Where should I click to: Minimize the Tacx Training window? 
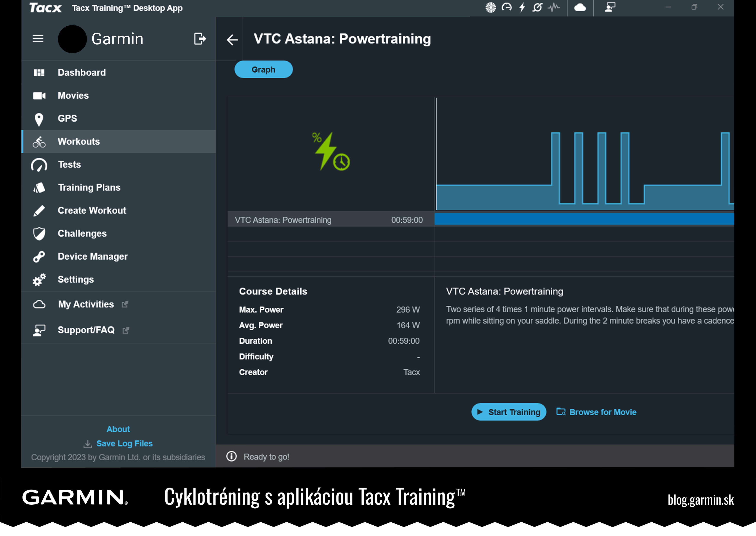668,7
